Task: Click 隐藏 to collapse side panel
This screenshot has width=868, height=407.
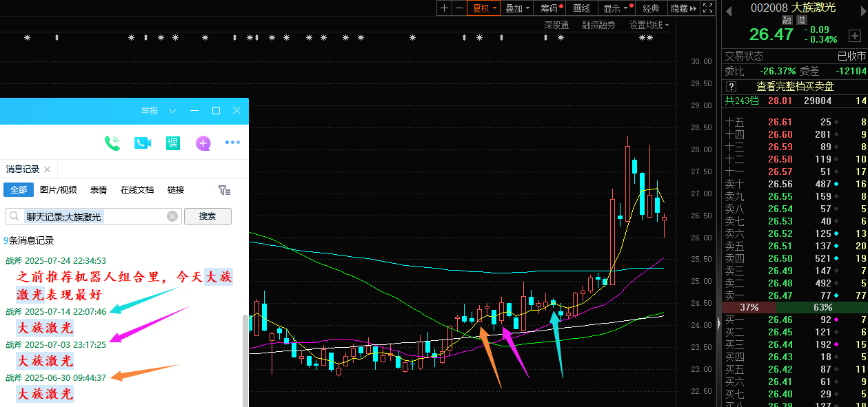Action: point(684,8)
